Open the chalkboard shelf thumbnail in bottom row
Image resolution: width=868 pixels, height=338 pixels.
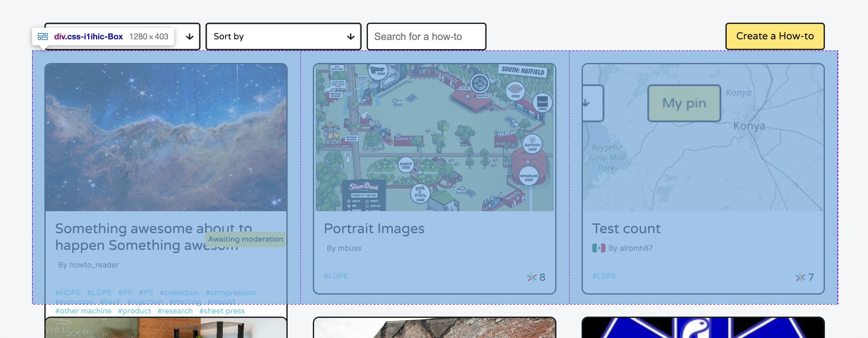(x=166, y=328)
